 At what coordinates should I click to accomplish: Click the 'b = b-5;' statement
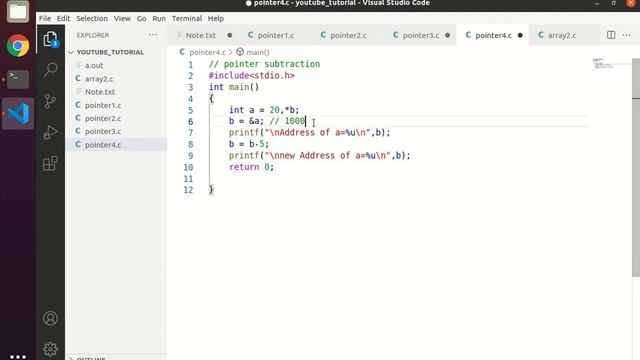click(249, 144)
